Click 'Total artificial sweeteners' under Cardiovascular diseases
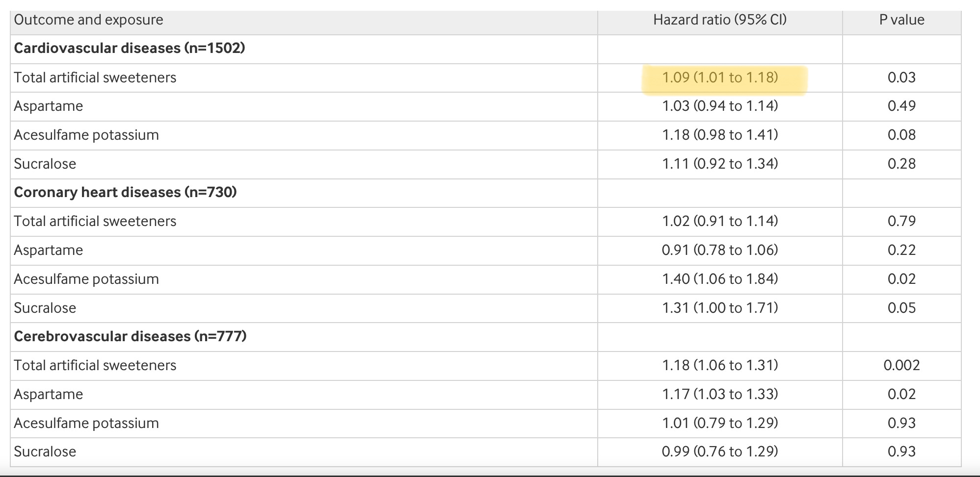Image resolution: width=980 pixels, height=477 pixels. click(x=95, y=77)
